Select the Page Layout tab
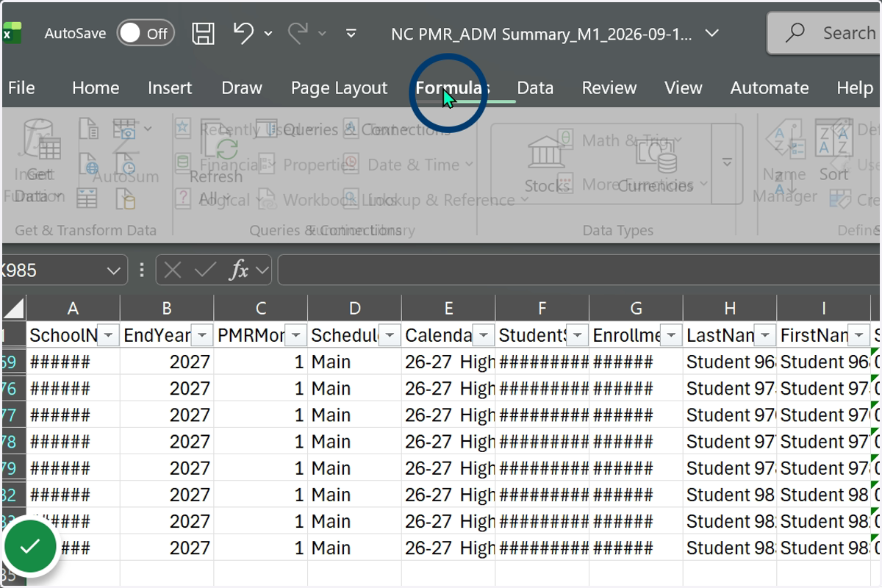 (339, 87)
